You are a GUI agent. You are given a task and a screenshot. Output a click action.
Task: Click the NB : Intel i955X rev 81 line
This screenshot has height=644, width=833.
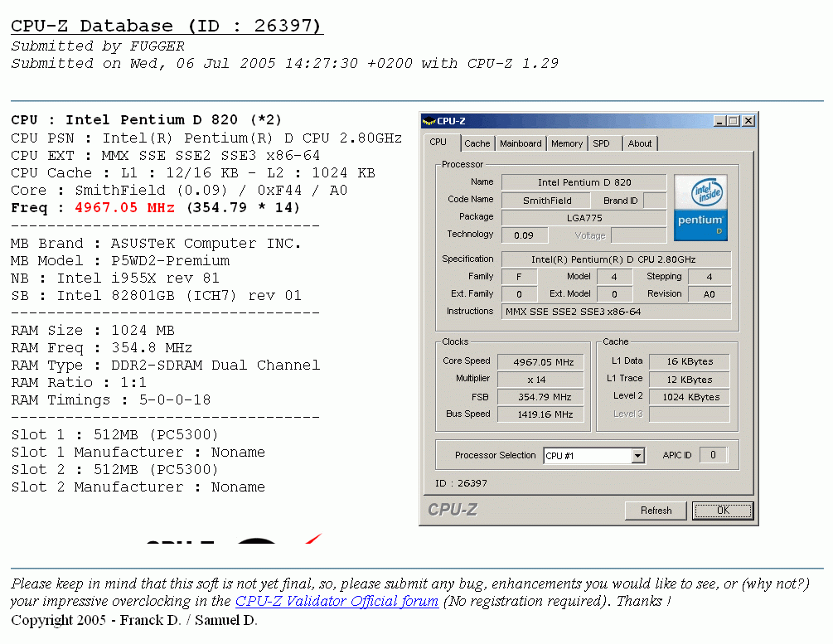pyautogui.click(x=114, y=278)
